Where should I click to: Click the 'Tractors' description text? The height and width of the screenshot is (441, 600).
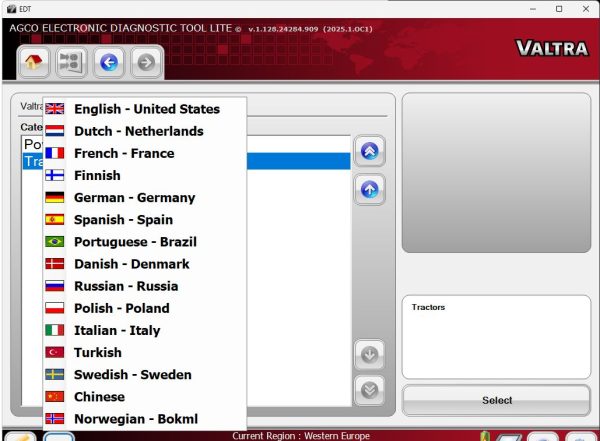428,307
